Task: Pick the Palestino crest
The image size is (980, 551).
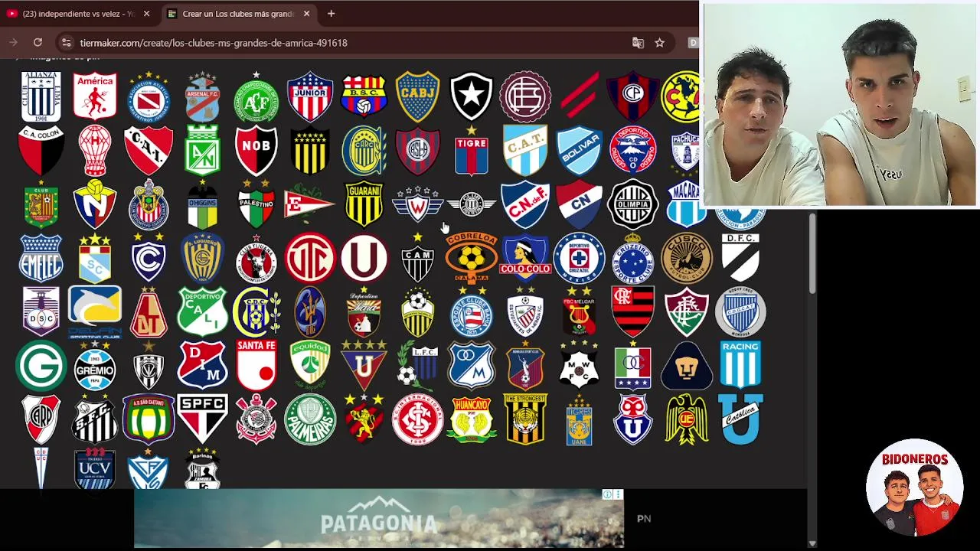Action: coord(256,204)
